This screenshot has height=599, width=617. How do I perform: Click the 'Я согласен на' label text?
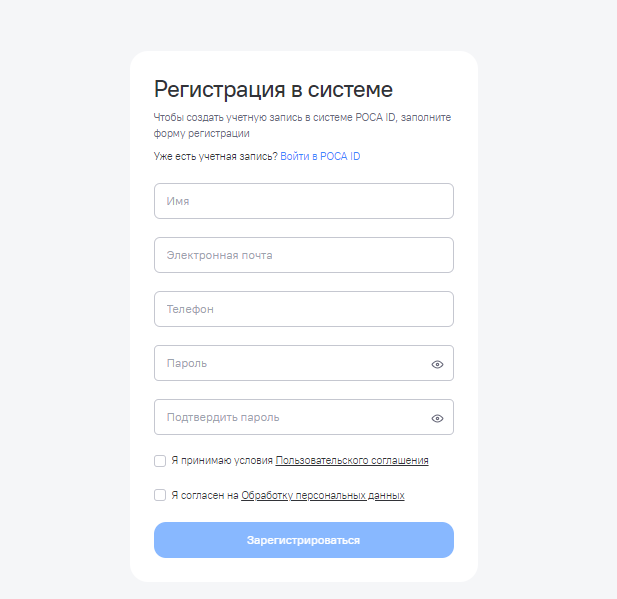[x=205, y=495]
